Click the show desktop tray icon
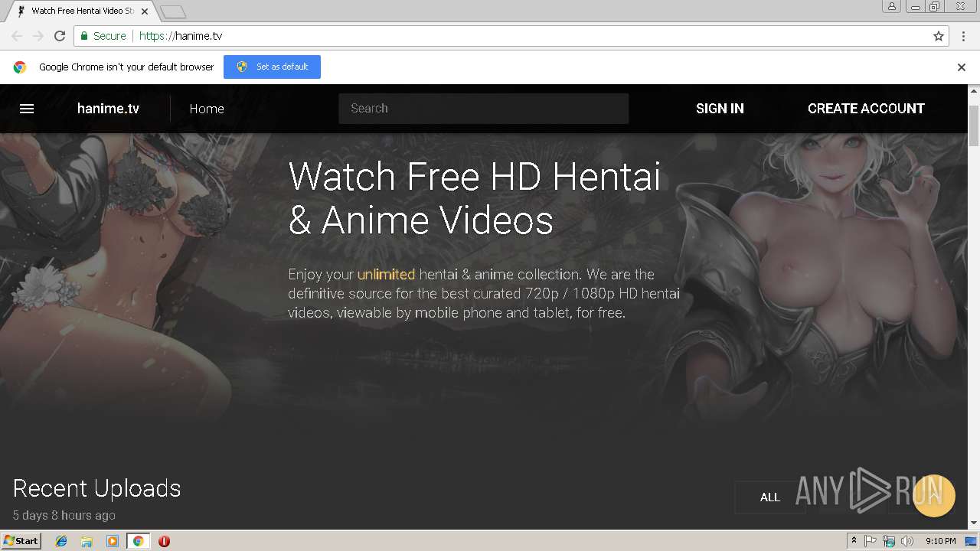The width and height of the screenshot is (980, 551). (x=971, y=541)
